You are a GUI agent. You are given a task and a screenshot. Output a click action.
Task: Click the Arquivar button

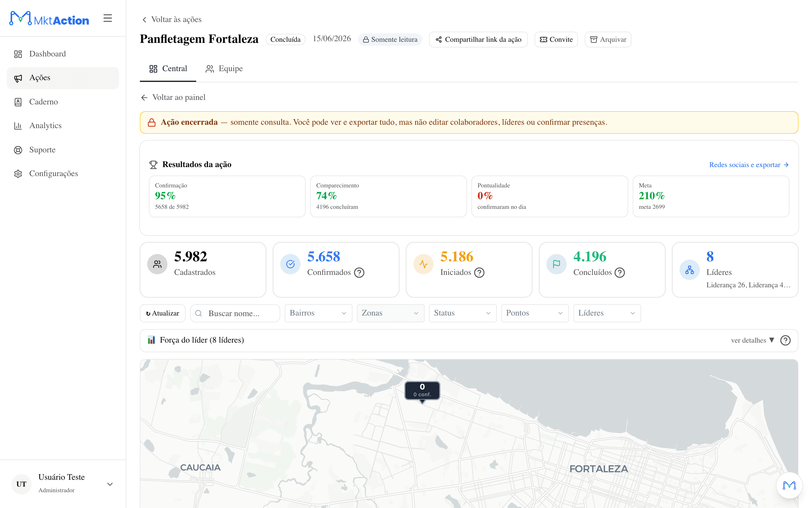tap(608, 39)
